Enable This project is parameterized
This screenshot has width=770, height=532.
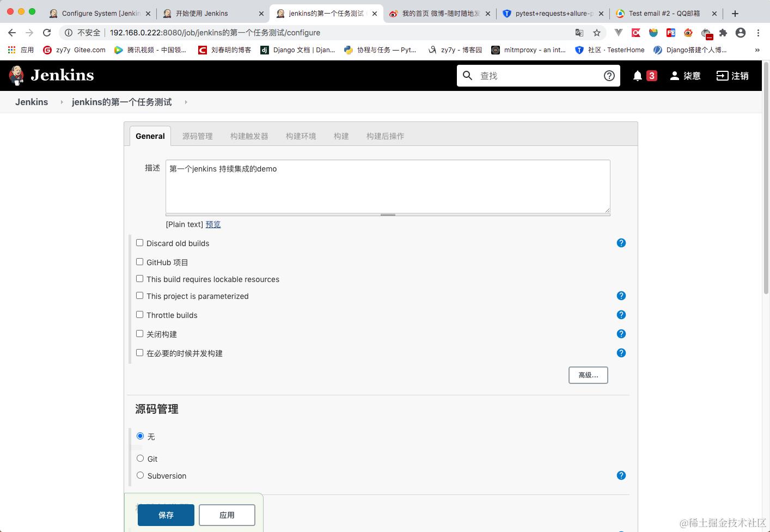[x=139, y=296]
